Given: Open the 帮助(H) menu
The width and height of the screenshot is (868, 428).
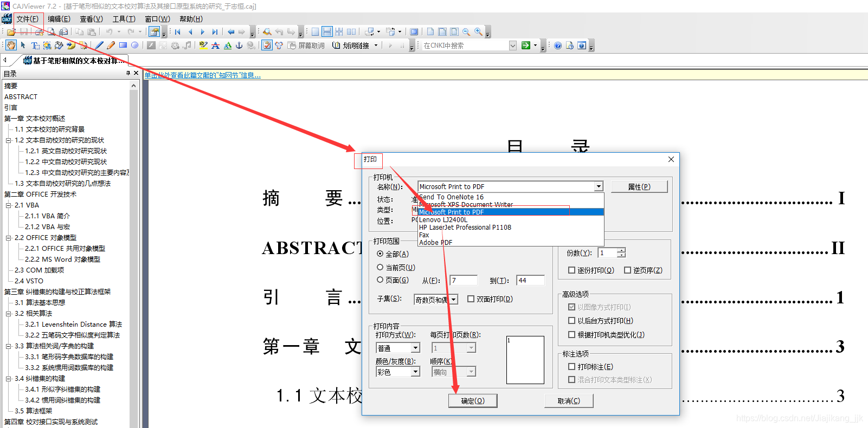Looking at the screenshot, I should [x=191, y=19].
